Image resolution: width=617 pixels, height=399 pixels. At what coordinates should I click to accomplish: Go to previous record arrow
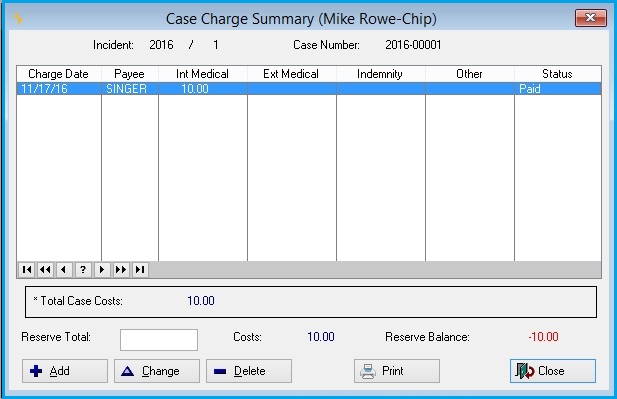64,270
